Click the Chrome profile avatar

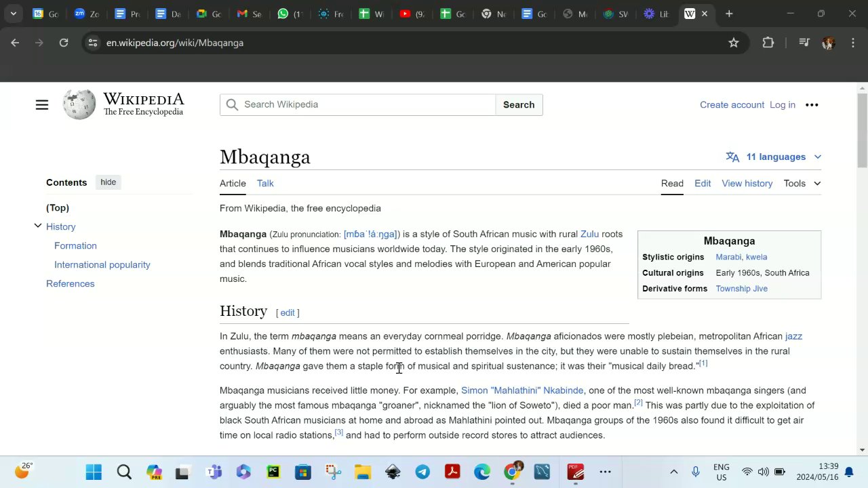828,43
